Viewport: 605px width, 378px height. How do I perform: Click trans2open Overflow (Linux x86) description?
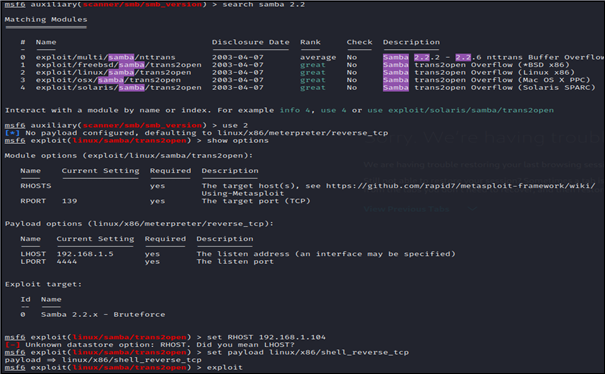(478, 73)
